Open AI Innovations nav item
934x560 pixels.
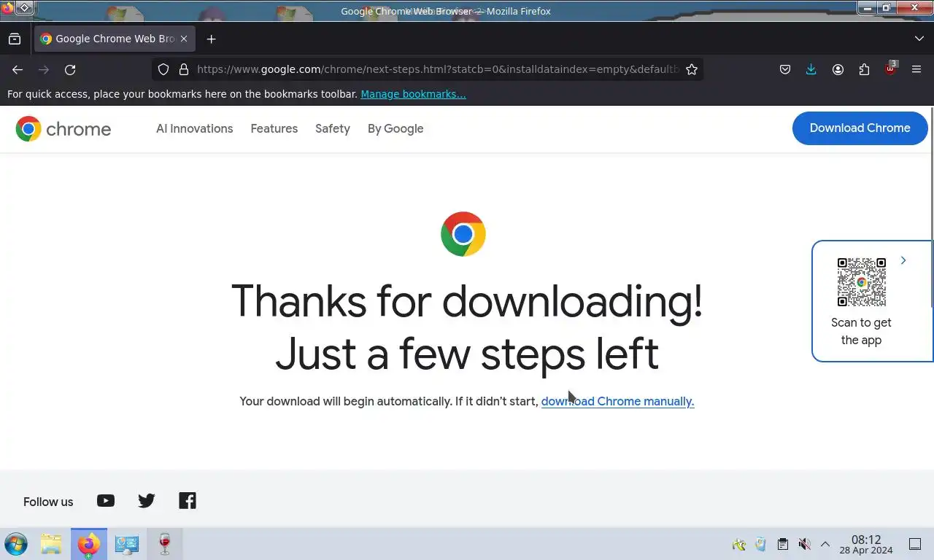[195, 128]
